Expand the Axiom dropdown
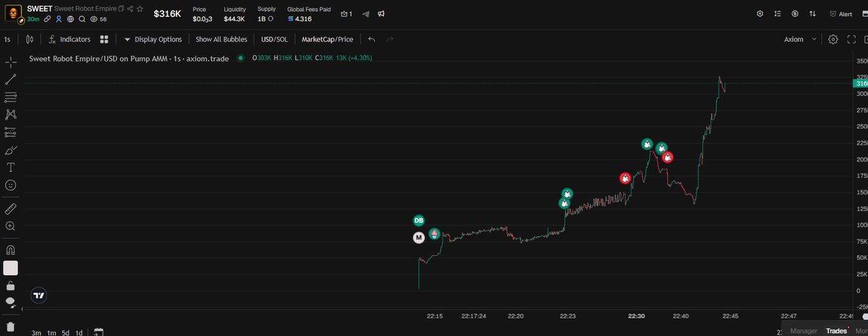The width and height of the screenshot is (868, 336). [801, 39]
